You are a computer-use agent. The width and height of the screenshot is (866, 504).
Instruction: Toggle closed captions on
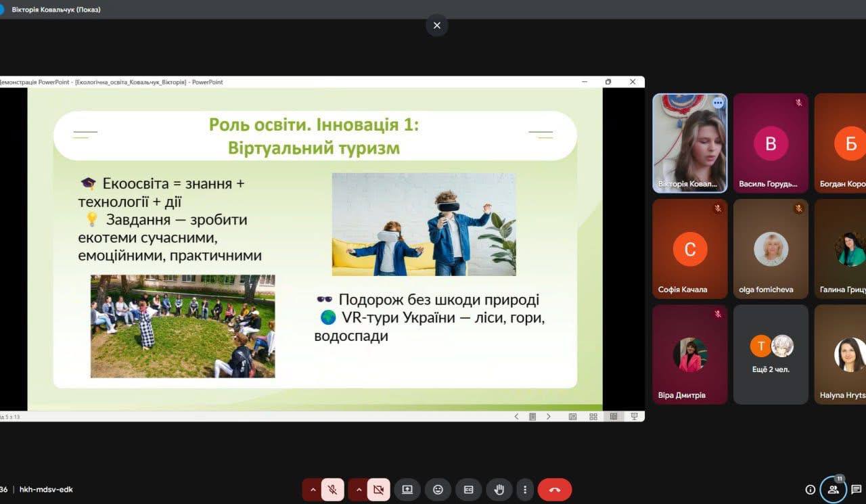coord(468,489)
